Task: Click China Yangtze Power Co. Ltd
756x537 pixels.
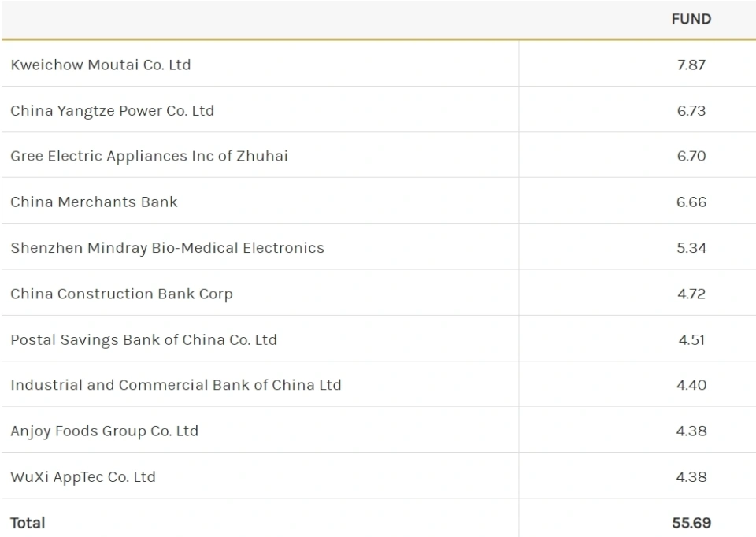Action: point(113,110)
